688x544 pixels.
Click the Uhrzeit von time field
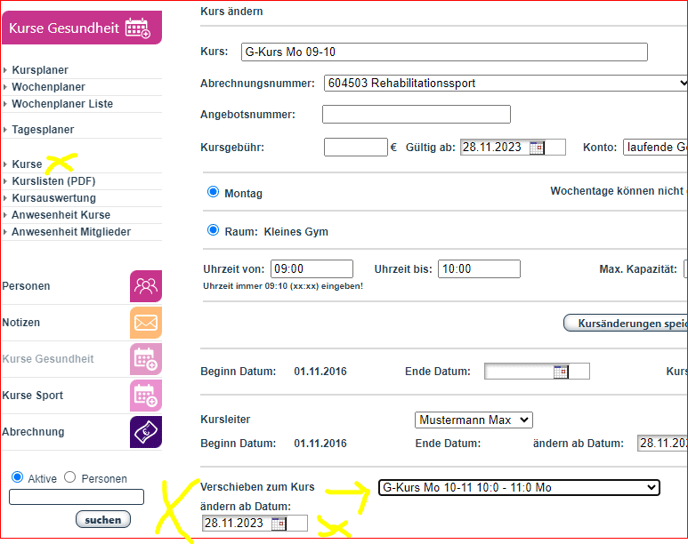[312, 269]
